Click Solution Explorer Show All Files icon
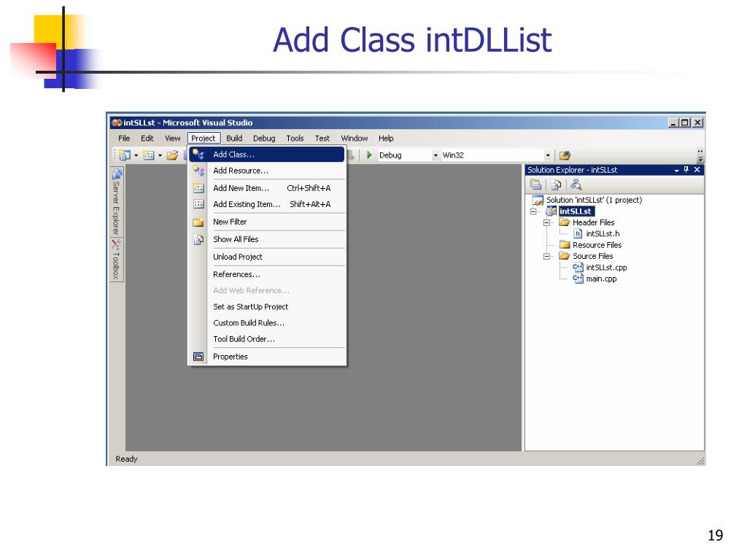747x560 pixels. coord(555,184)
